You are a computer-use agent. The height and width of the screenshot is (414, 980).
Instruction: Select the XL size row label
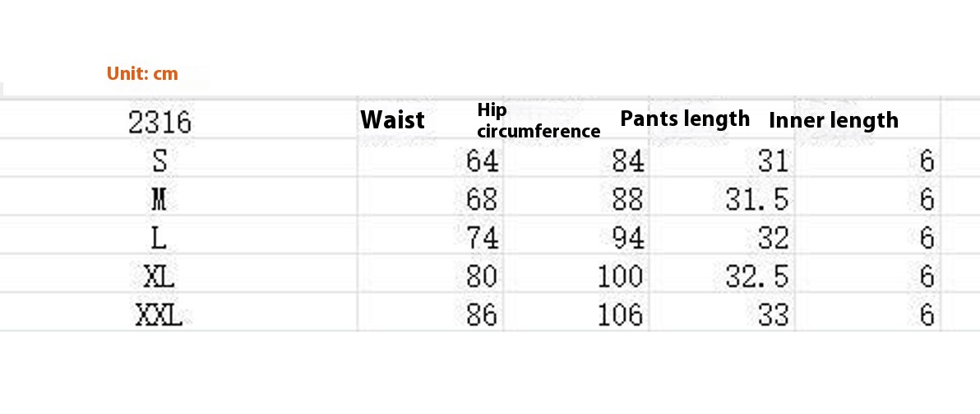click(x=159, y=277)
